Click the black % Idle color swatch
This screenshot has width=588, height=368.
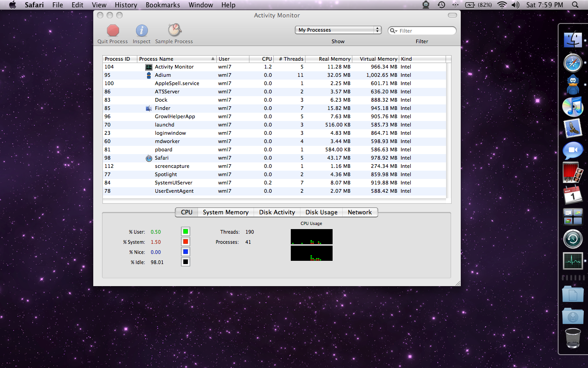pyautogui.click(x=186, y=262)
